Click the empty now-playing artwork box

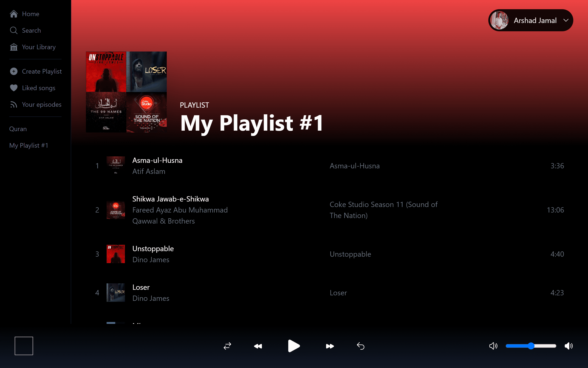click(24, 346)
